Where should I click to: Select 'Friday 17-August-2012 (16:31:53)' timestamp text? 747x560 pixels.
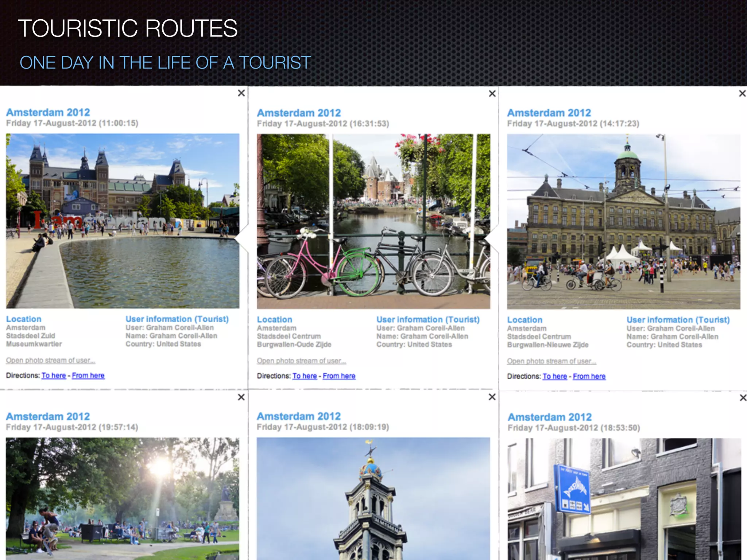323,124
